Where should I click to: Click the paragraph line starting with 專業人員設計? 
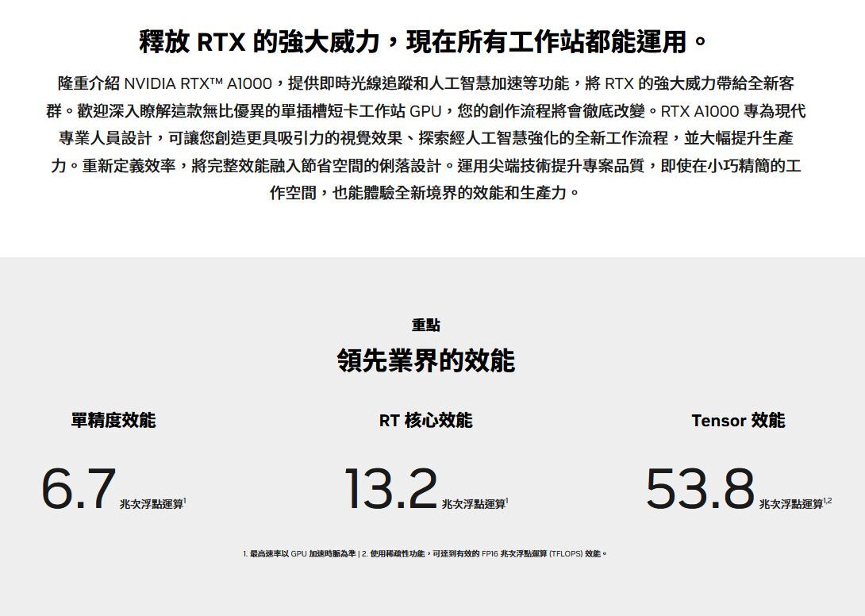(425, 139)
